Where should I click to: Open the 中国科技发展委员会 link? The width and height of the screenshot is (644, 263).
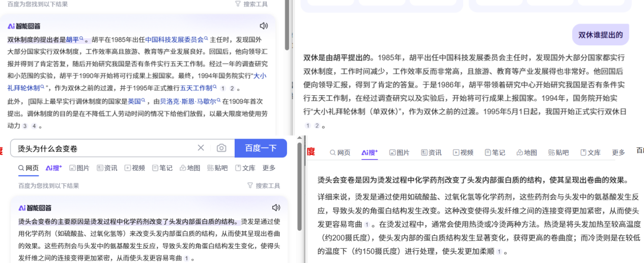(x=176, y=39)
